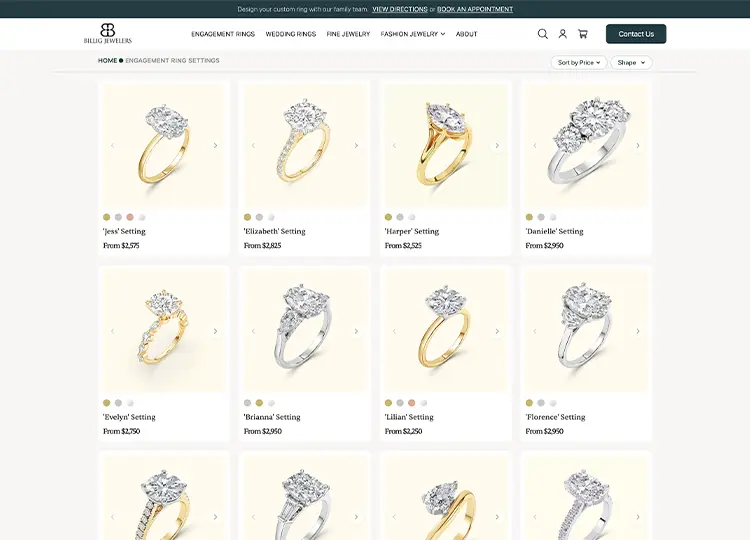Show previous image of 'Lilian' Setting
Viewport: 750px width, 540px height.
[395, 331]
